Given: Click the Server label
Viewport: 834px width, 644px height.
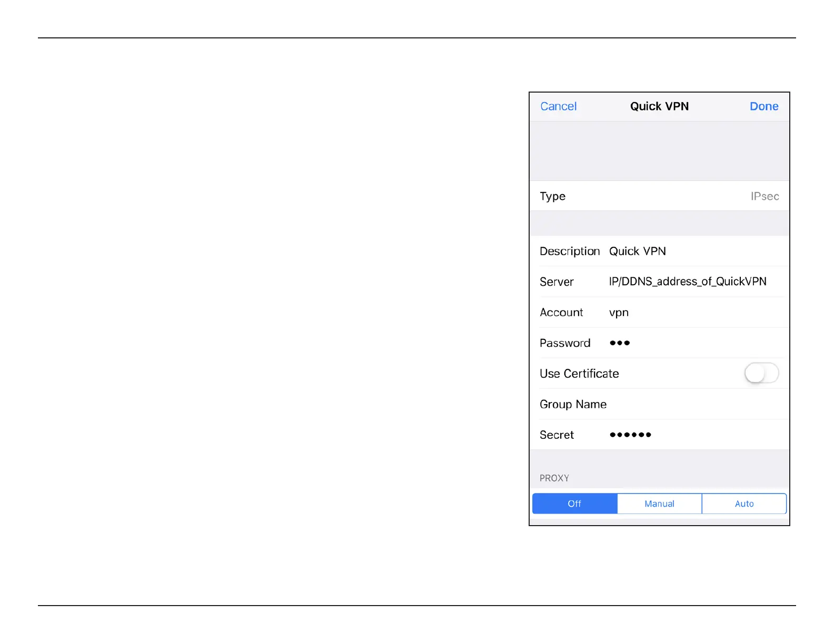Looking at the screenshot, I should pyautogui.click(x=557, y=281).
